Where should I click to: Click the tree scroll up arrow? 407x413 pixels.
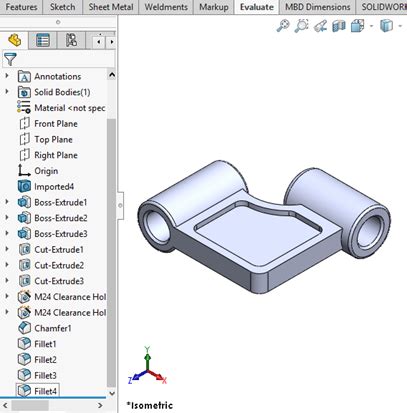click(x=112, y=75)
